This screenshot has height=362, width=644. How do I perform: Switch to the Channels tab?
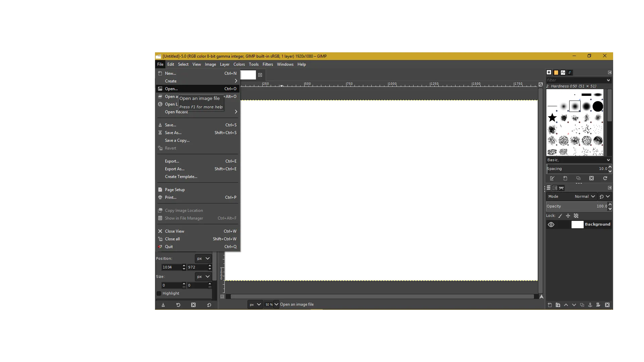tap(555, 188)
